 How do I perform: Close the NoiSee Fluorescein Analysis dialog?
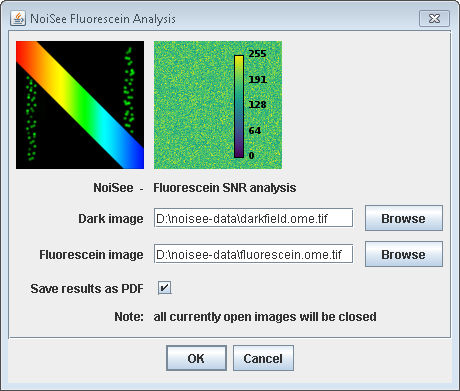point(434,18)
